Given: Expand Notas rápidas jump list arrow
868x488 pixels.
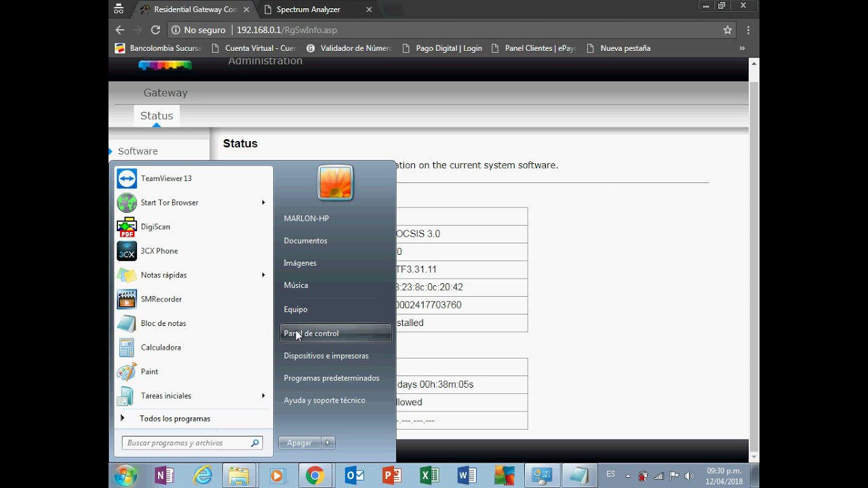Looking at the screenshot, I should coord(263,275).
